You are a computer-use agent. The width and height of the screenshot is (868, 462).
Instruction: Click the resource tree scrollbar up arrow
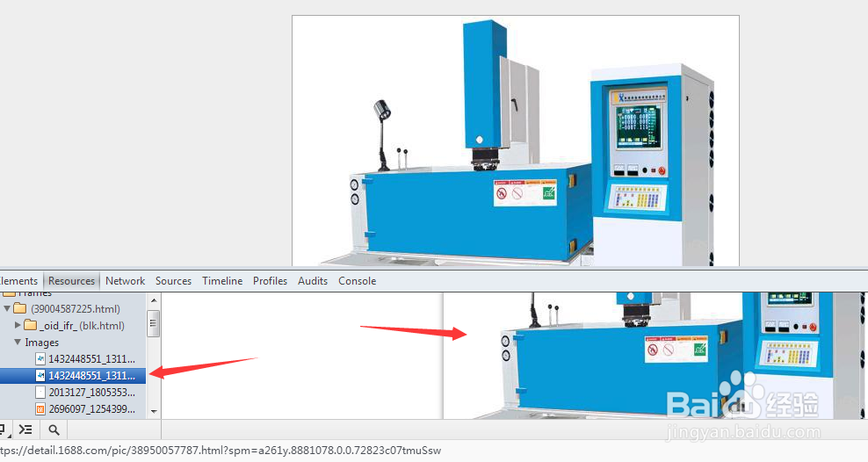click(x=154, y=300)
